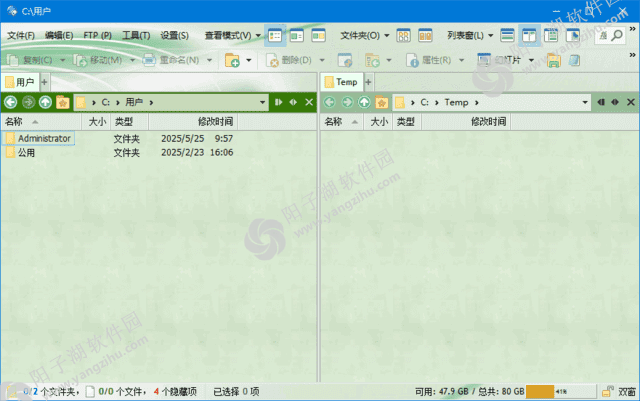Toggle the lister layout with folder tree

pos(551,36)
